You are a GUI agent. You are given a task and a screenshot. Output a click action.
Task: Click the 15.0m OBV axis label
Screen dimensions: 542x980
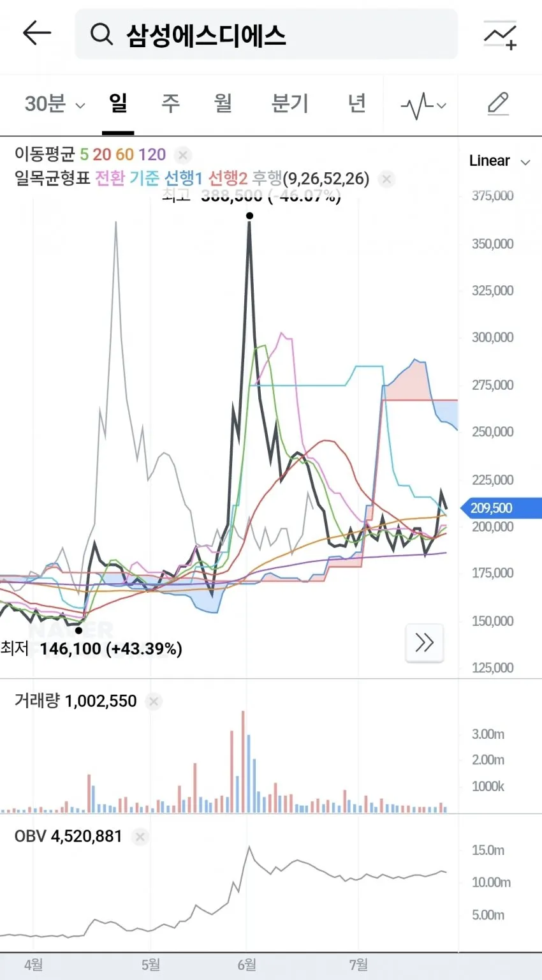488,850
